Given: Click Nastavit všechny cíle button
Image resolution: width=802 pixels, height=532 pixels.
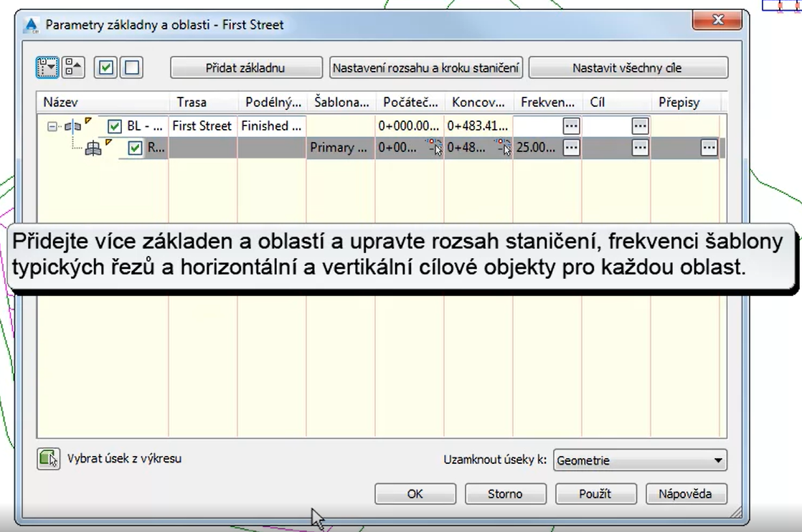Looking at the screenshot, I should pyautogui.click(x=628, y=68).
